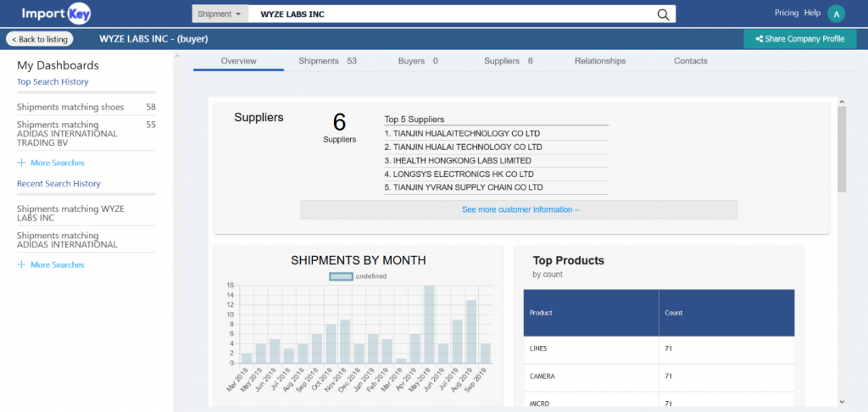This screenshot has width=868, height=412.
Task: Switch to the Shipments tab
Action: coord(327,61)
